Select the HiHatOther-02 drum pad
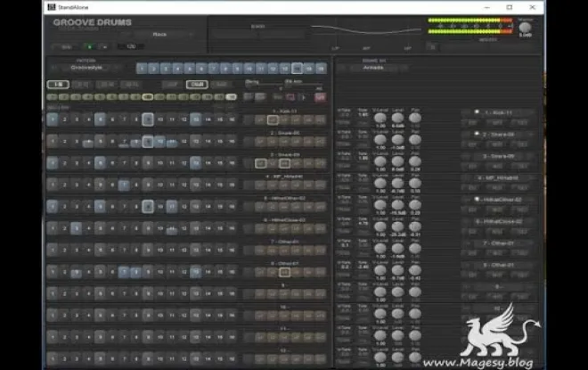588x370 pixels. pyautogui.click(x=498, y=199)
